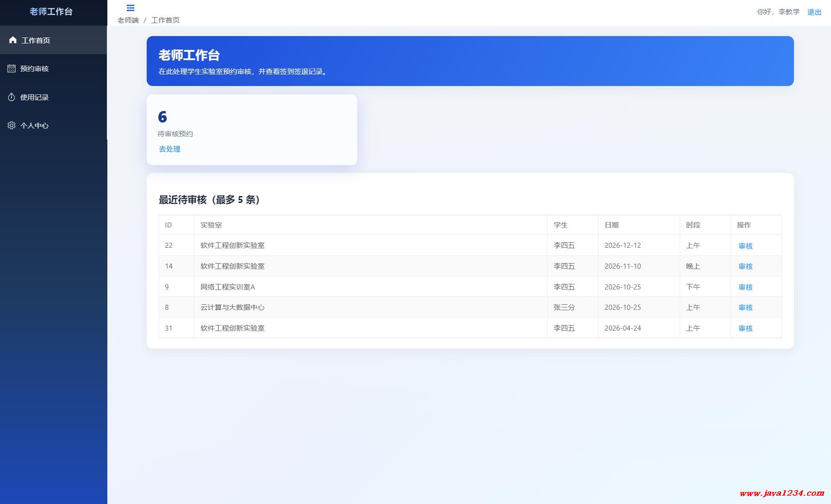This screenshot has height=504, width=831.
Task: Click 审核 for reservation ID 31
Action: tap(745, 328)
